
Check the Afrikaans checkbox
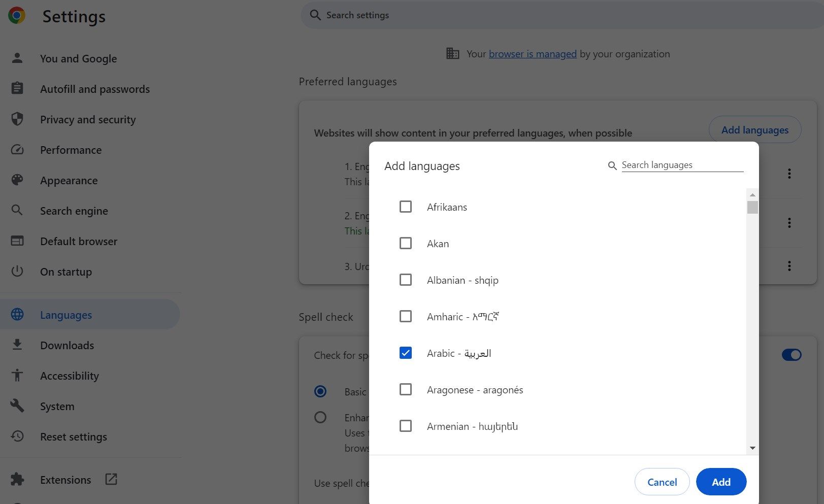[x=405, y=207]
